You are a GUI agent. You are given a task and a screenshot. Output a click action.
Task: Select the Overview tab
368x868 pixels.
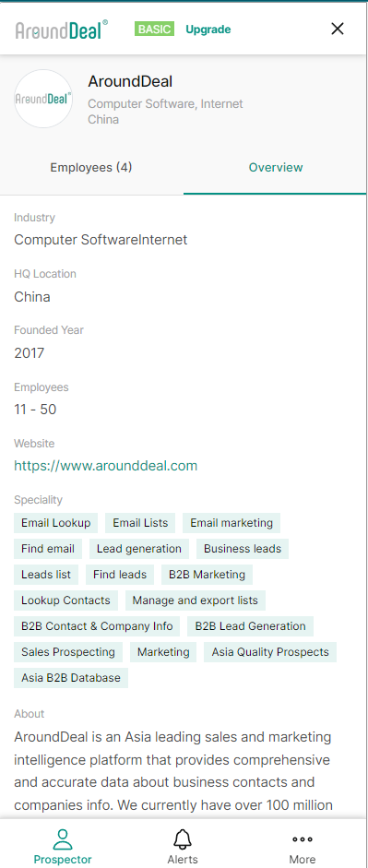276,167
